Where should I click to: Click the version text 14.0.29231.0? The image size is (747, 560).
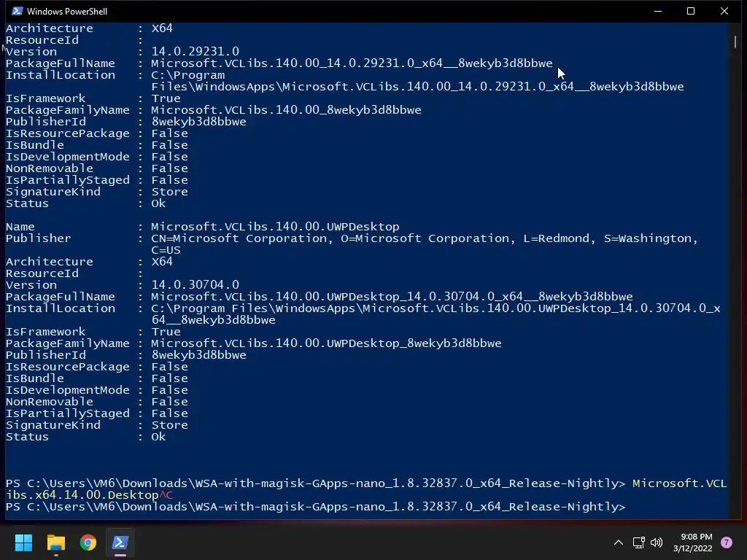[196, 52]
